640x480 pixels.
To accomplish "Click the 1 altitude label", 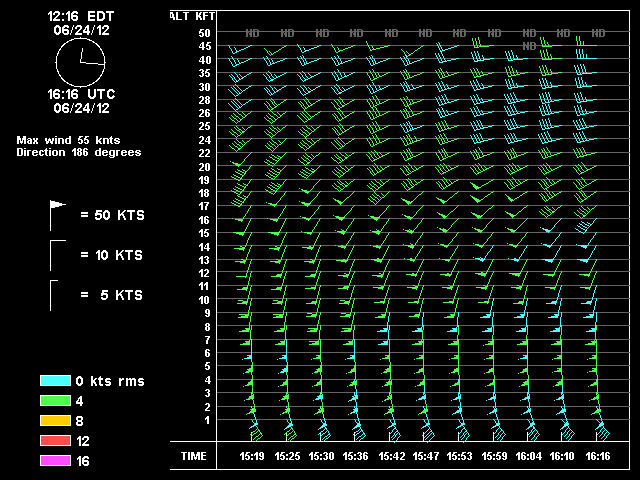I will (207, 420).
